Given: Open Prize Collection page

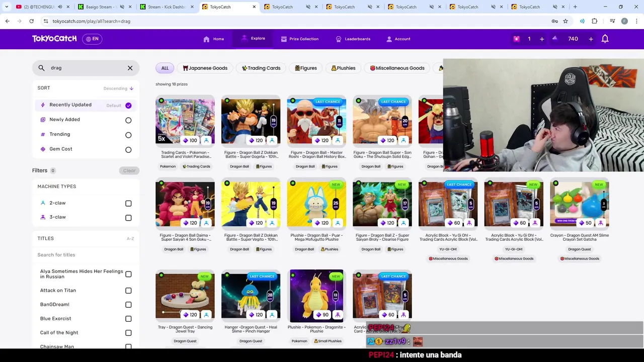Looking at the screenshot, I should click(300, 39).
